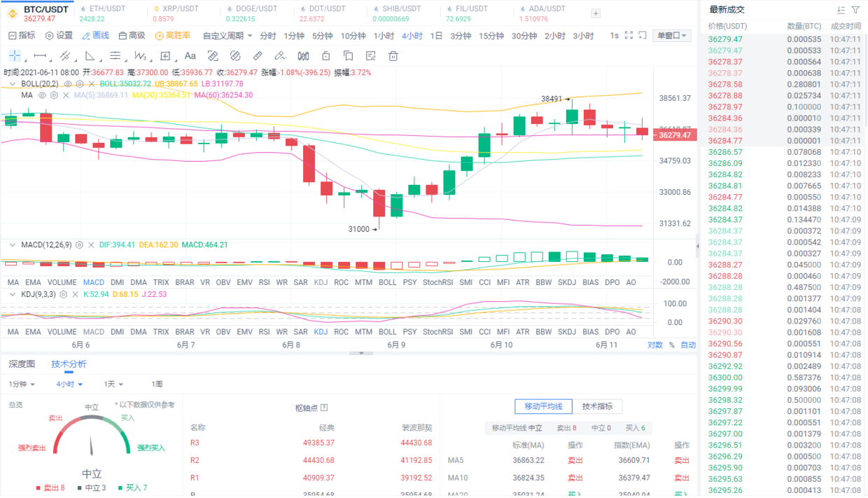
Task: Select the crosshair cursor drawing tool
Action: click(x=15, y=56)
